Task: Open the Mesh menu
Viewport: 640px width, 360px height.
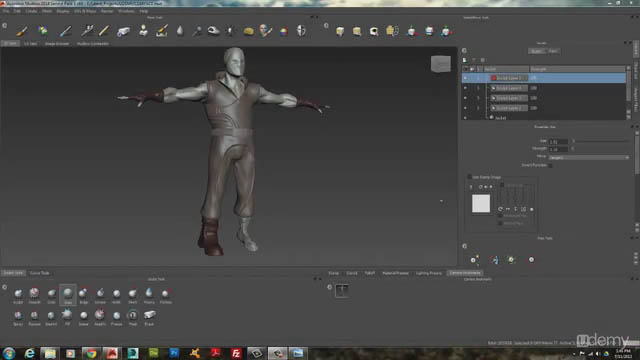Action: [x=47, y=11]
